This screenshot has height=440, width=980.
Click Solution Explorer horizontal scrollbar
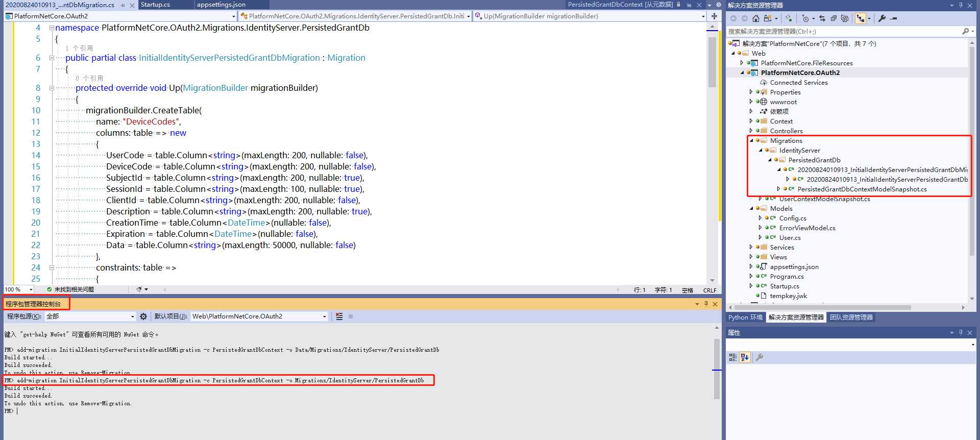point(823,307)
